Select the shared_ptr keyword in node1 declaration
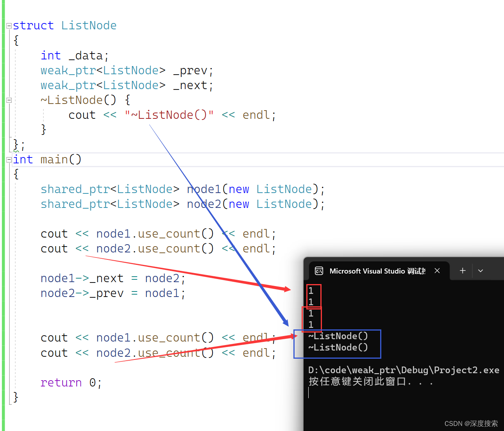Screen dimensions: 504x431 click(x=75, y=189)
